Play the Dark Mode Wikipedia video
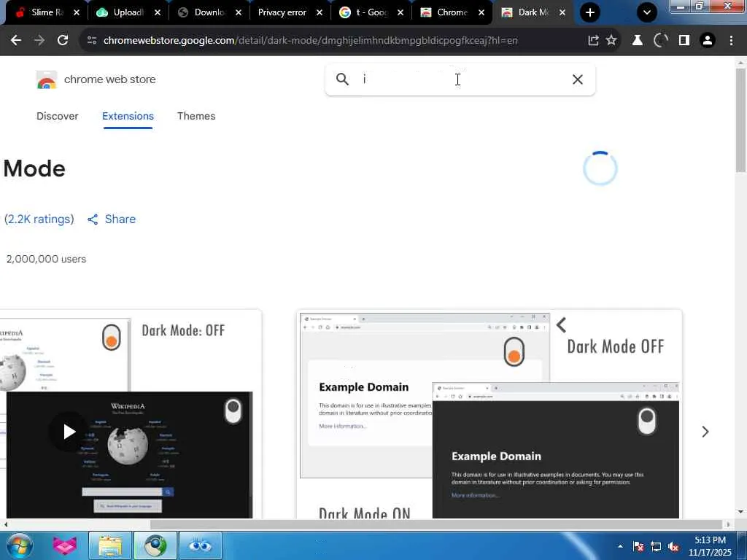 (69, 432)
